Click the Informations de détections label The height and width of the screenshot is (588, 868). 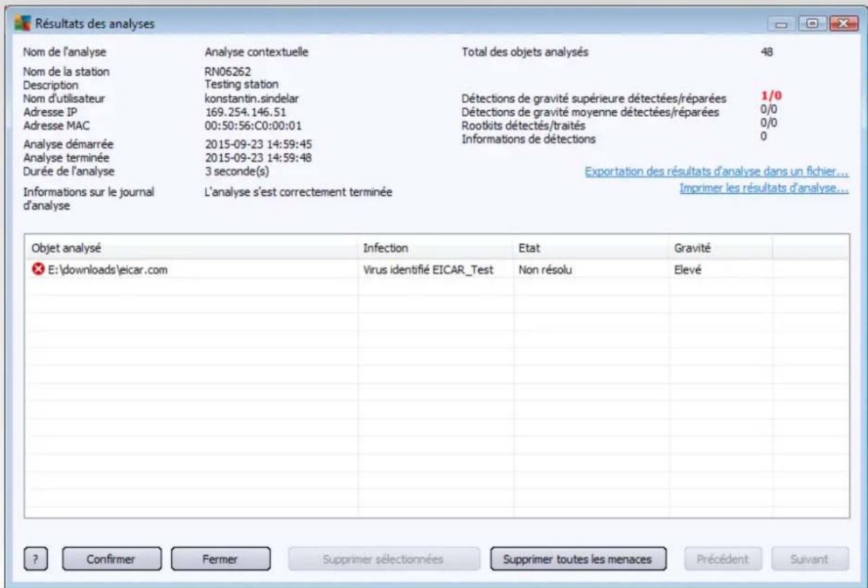529,138
